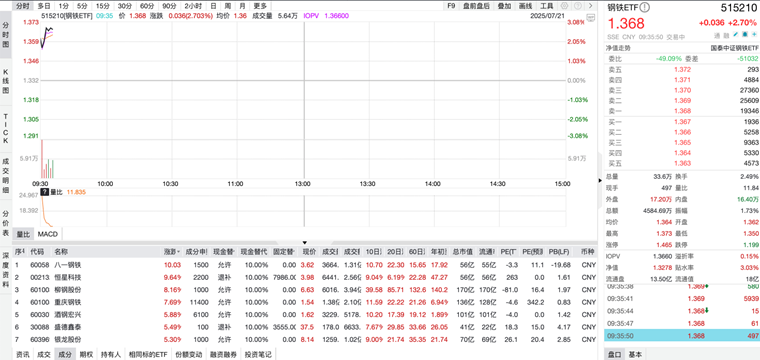
Task: Click the info icon beside 钢铁ETF
Action: click(645, 7)
